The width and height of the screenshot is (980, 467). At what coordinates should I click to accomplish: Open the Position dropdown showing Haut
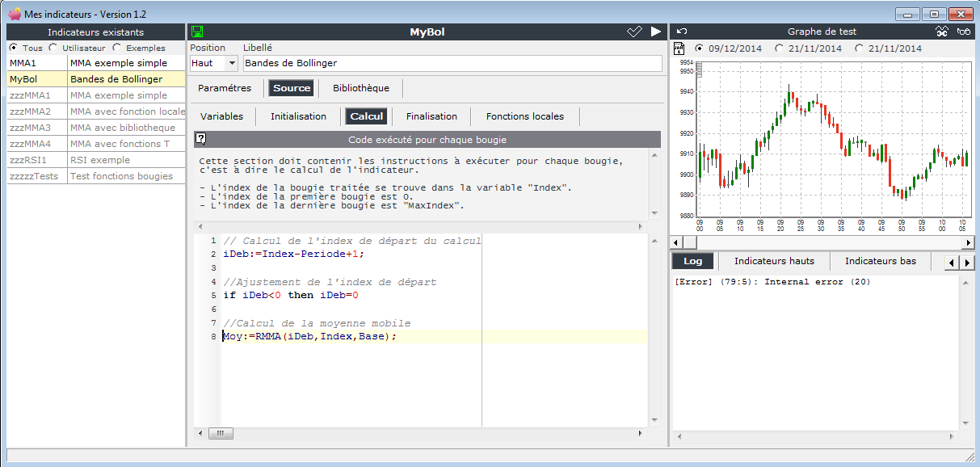click(x=232, y=63)
